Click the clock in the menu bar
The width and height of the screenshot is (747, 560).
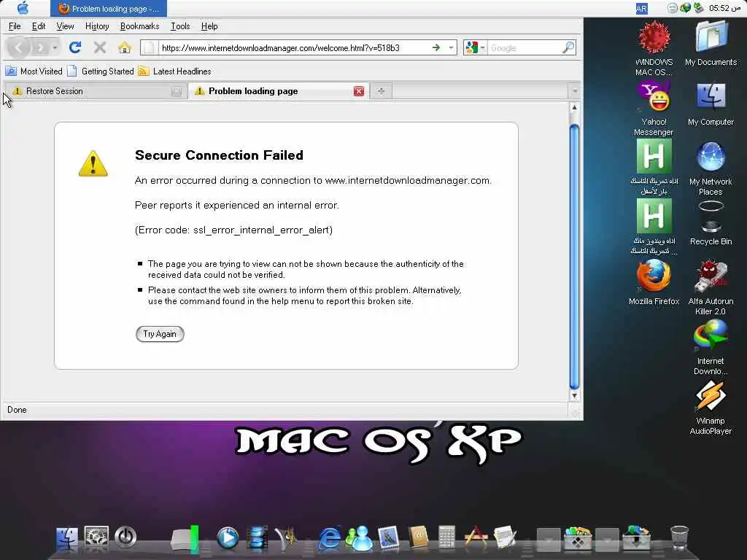coord(724,8)
